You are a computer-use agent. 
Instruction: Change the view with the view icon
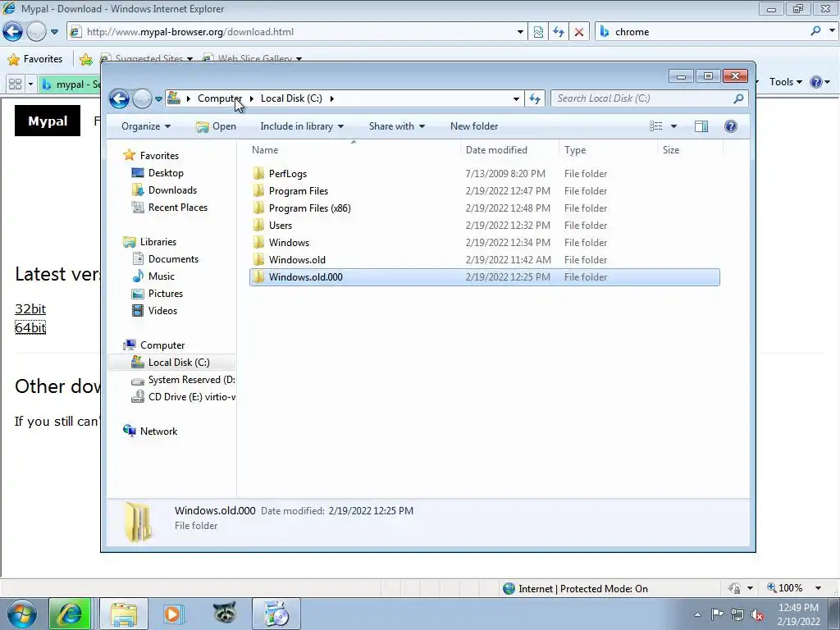click(x=655, y=126)
